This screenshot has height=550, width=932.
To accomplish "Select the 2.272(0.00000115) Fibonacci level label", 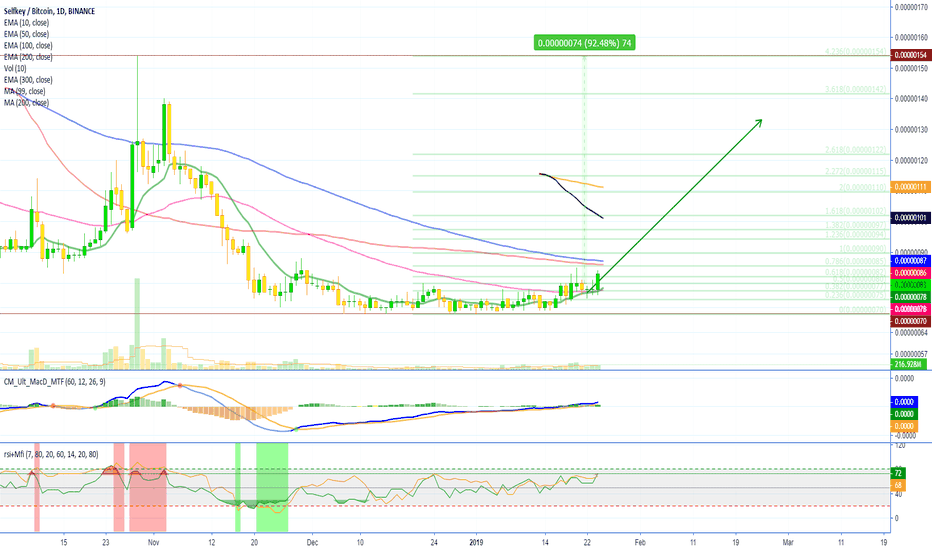I will click(855, 171).
